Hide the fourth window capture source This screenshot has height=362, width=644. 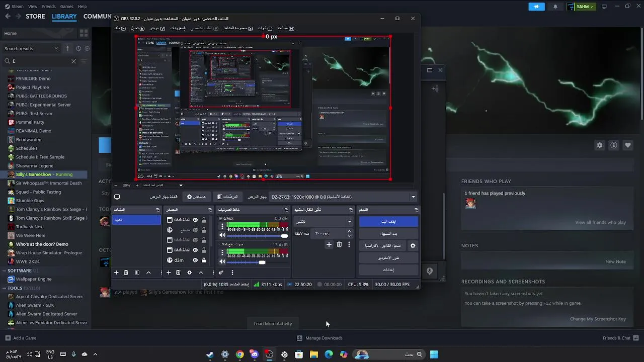pos(195,250)
